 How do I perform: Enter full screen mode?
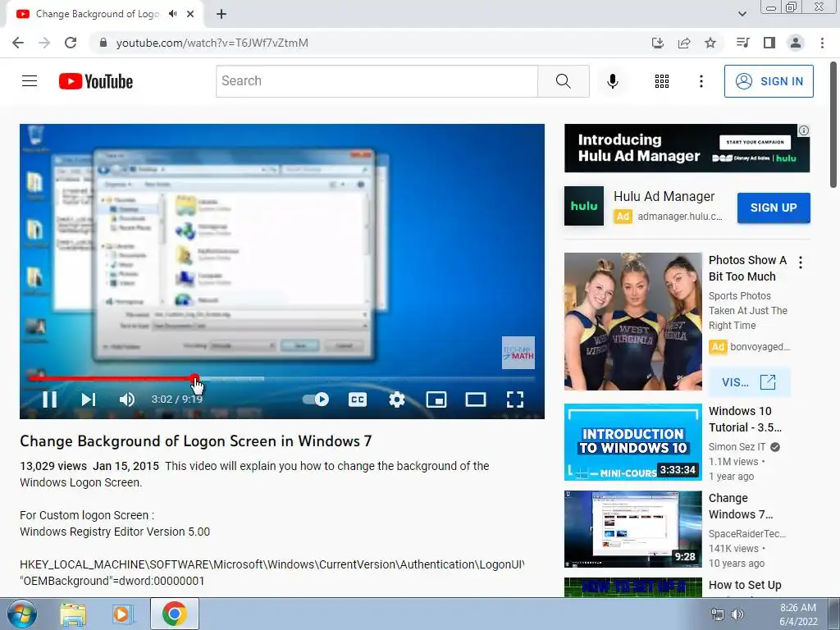pyautogui.click(x=515, y=399)
